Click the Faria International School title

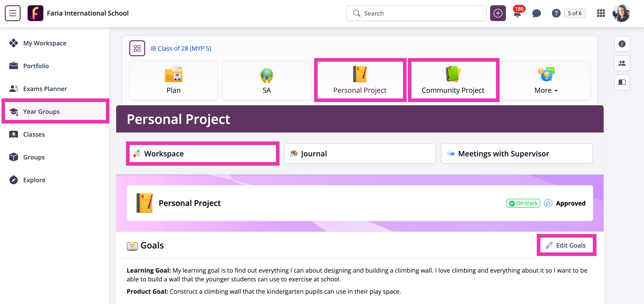88,13
